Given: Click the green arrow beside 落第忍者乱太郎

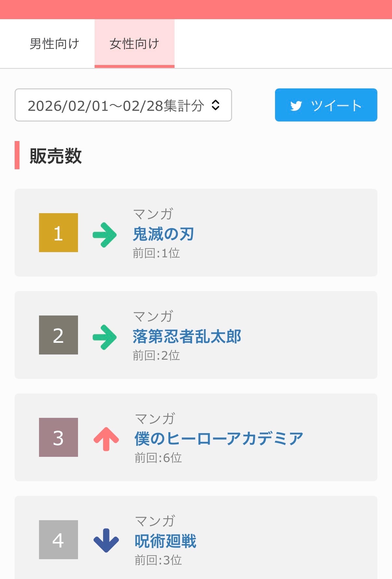Looking at the screenshot, I should [104, 337].
